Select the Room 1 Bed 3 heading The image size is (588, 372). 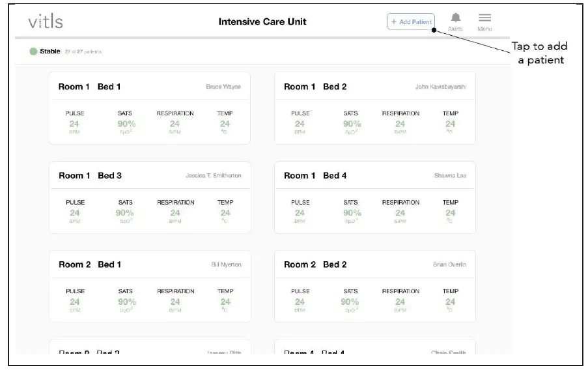click(90, 176)
